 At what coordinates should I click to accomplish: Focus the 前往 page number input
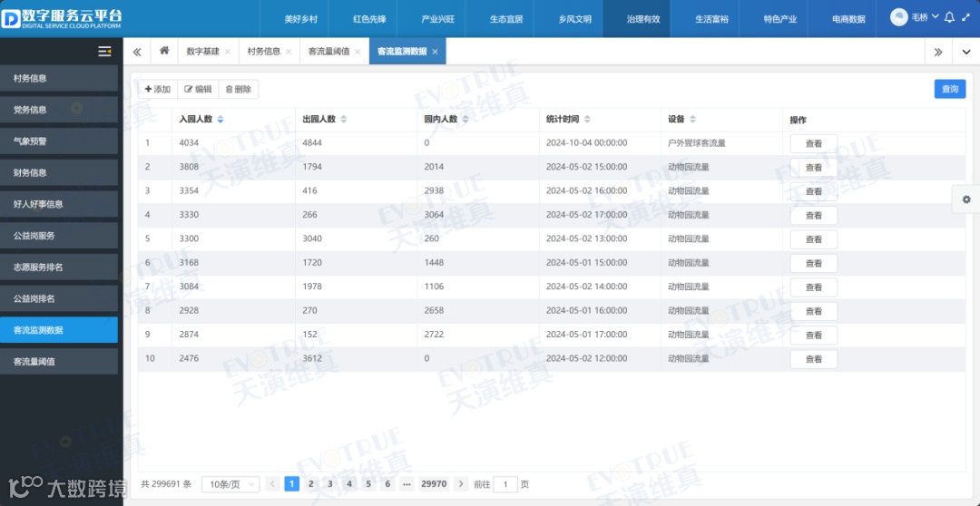pyautogui.click(x=505, y=484)
